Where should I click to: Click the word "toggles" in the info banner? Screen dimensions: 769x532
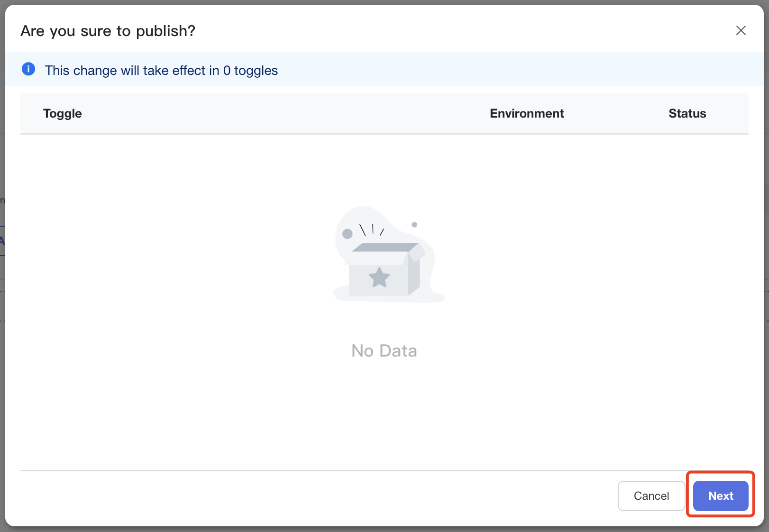click(x=256, y=71)
